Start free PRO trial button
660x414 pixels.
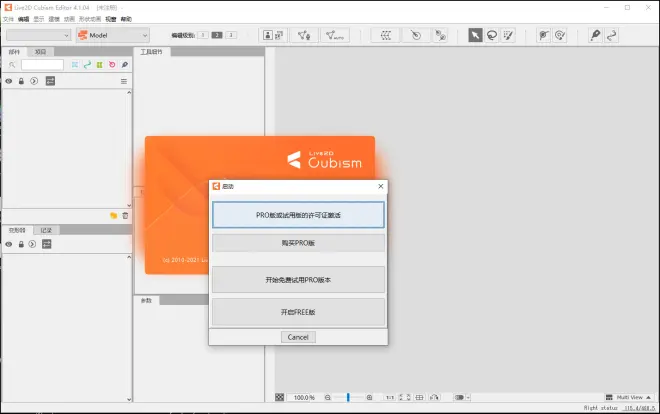tap(298, 279)
